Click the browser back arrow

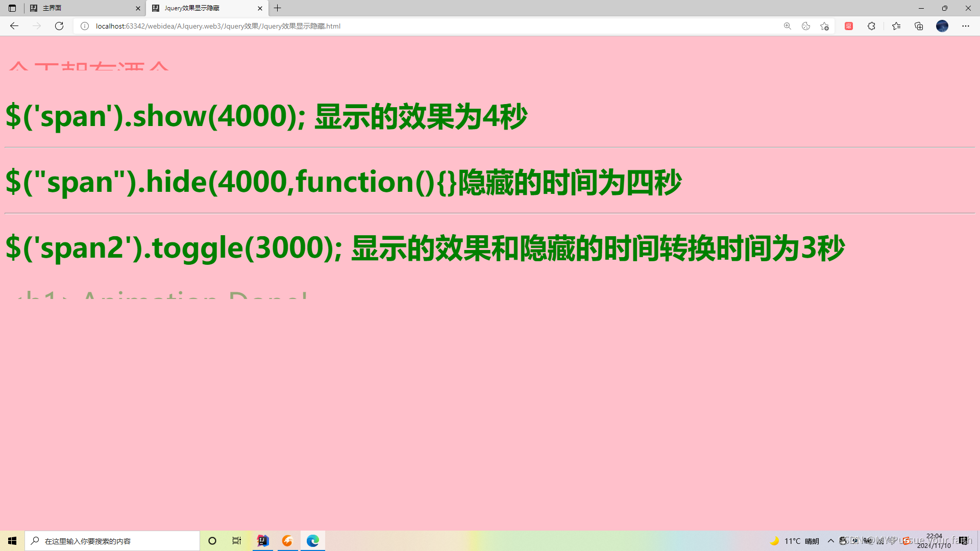[14, 26]
